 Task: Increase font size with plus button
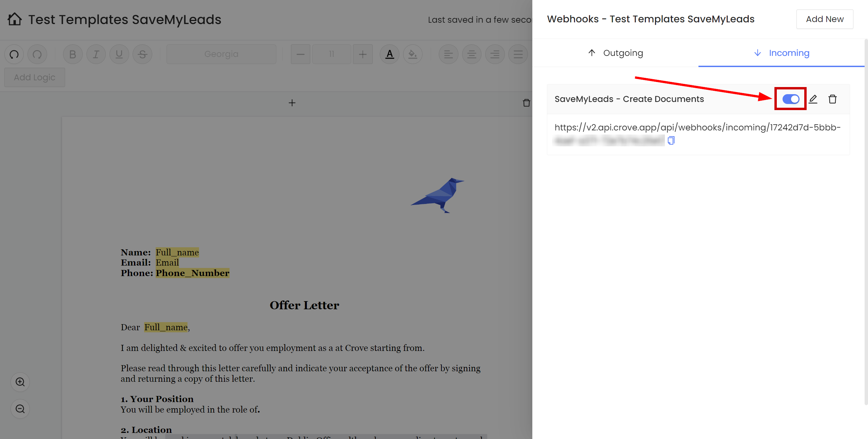[x=363, y=54]
